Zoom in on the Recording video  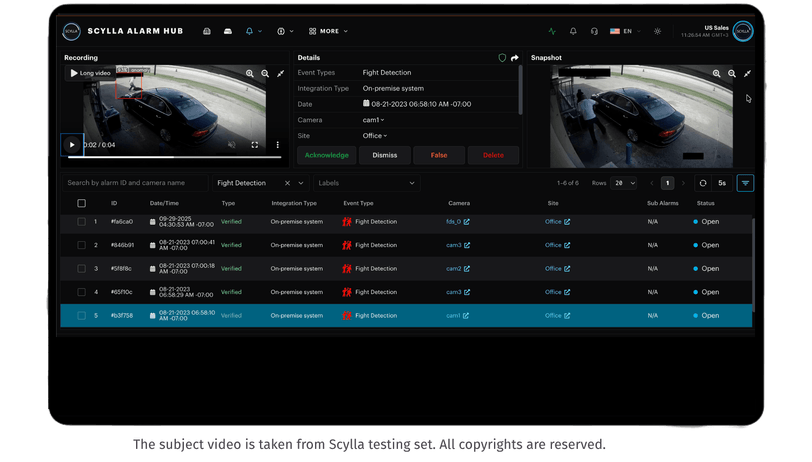tap(250, 74)
